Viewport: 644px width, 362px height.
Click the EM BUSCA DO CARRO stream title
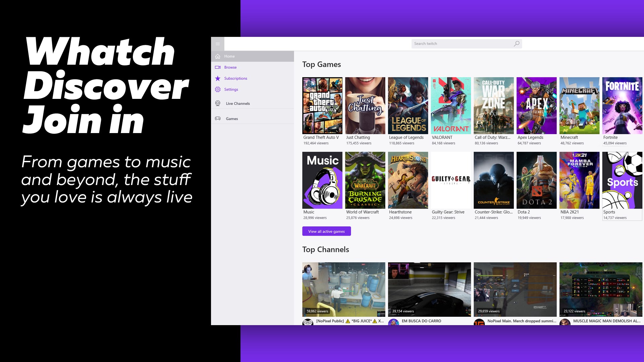pos(421,321)
